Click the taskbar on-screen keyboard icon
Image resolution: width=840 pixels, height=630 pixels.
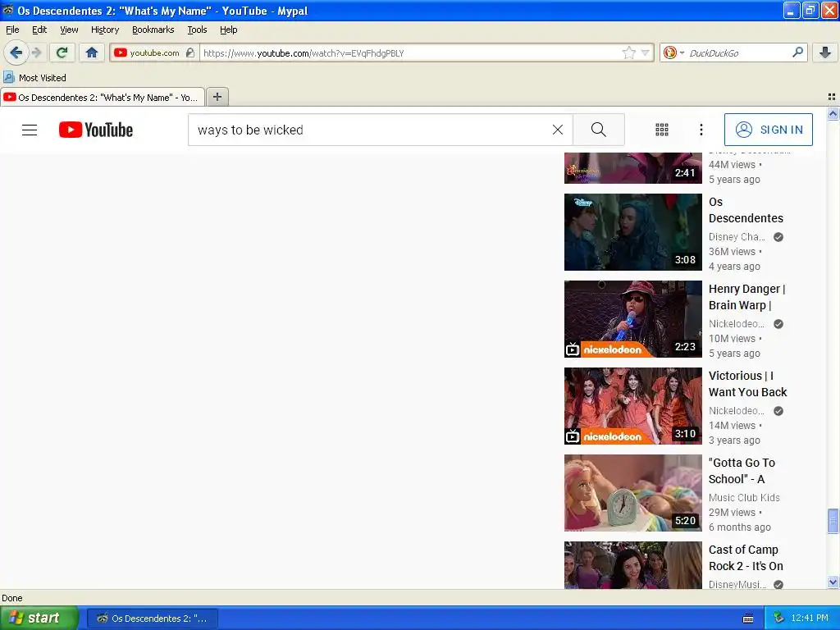tap(748, 619)
